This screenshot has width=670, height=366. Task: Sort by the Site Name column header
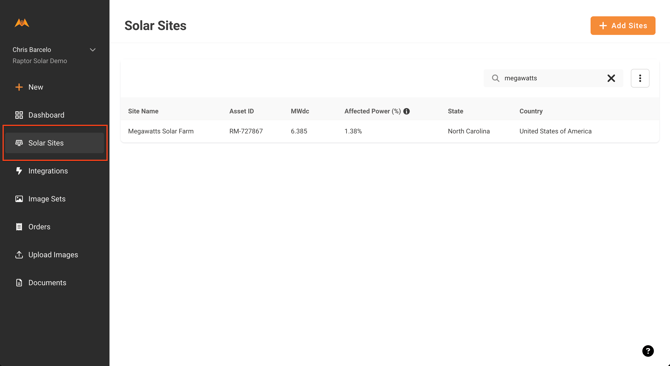click(x=143, y=111)
